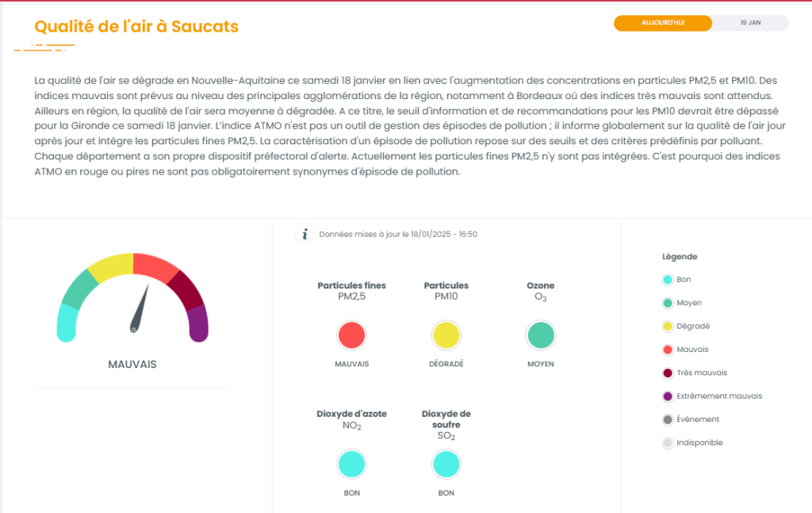Click the info icon beside update timestamp
Viewport: 812px width, 513px height.
[304, 233]
